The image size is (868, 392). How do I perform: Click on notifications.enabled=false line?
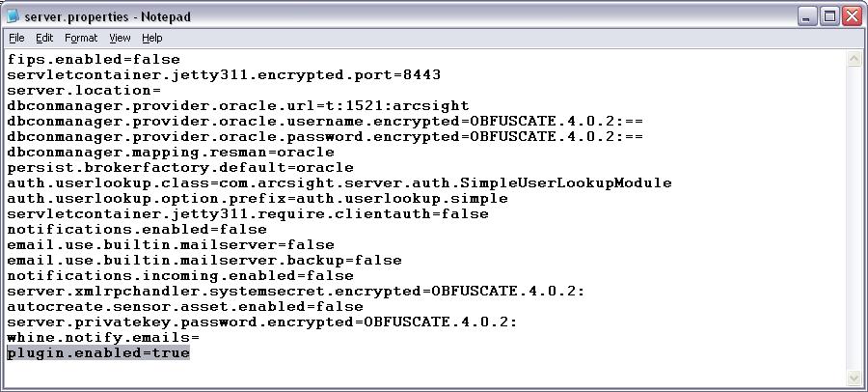click(137, 229)
